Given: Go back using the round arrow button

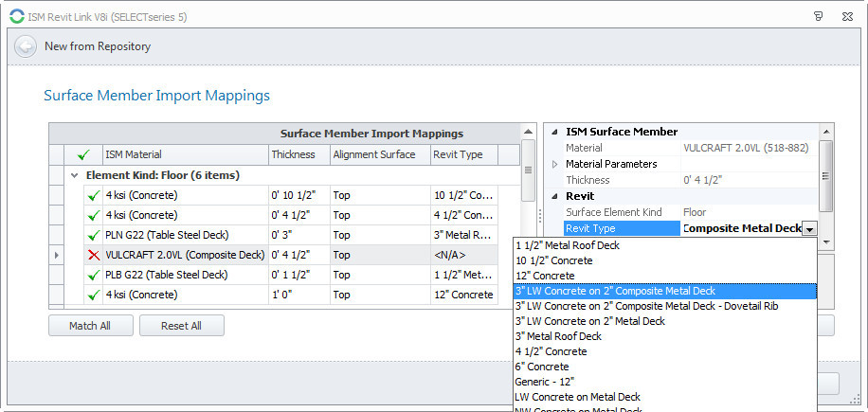Looking at the screenshot, I should [26, 46].
